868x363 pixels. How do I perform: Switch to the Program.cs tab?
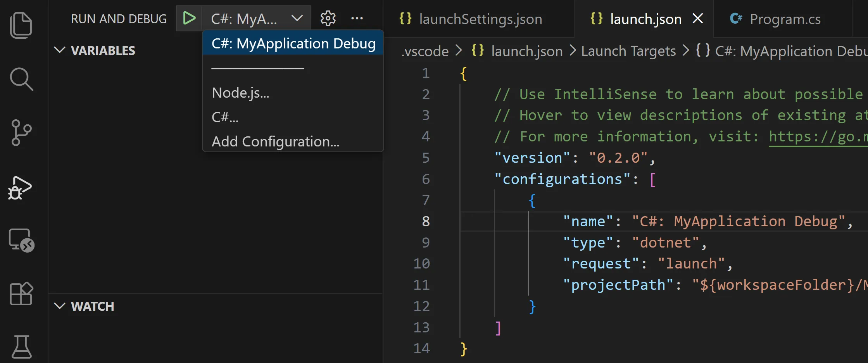point(783,19)
